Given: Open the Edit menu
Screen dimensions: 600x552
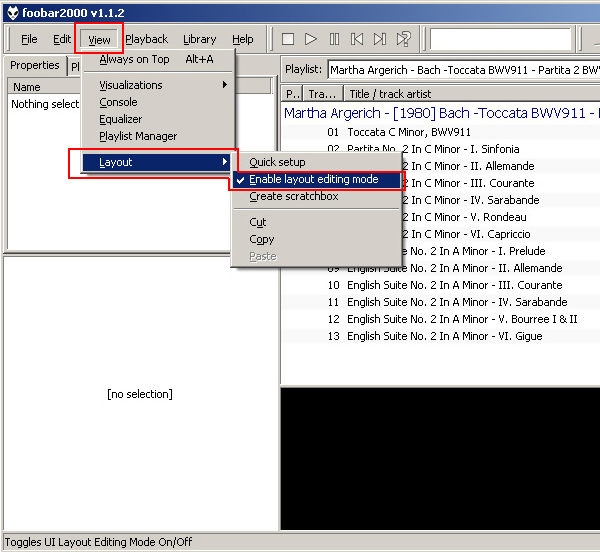Looking at the screenshot, I should coord(62,39).
